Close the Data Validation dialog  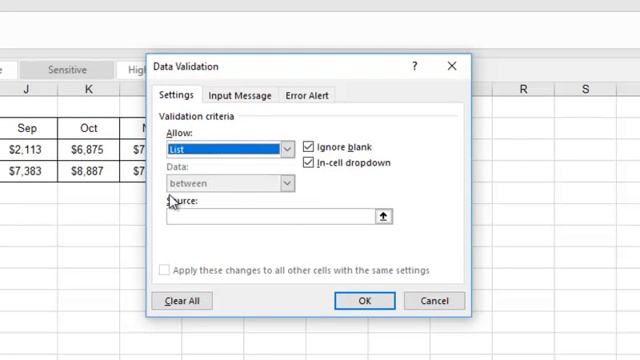[452, 66]
